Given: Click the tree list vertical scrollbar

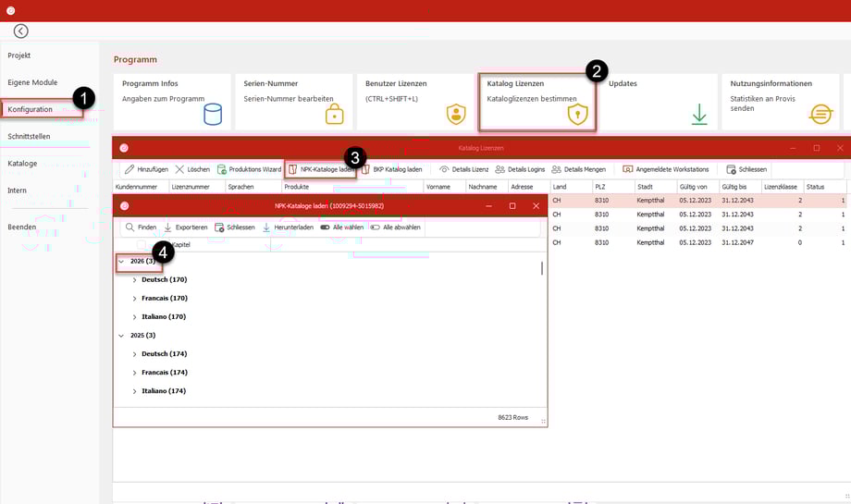Looking at the screenshot, I should click(542, 268).
